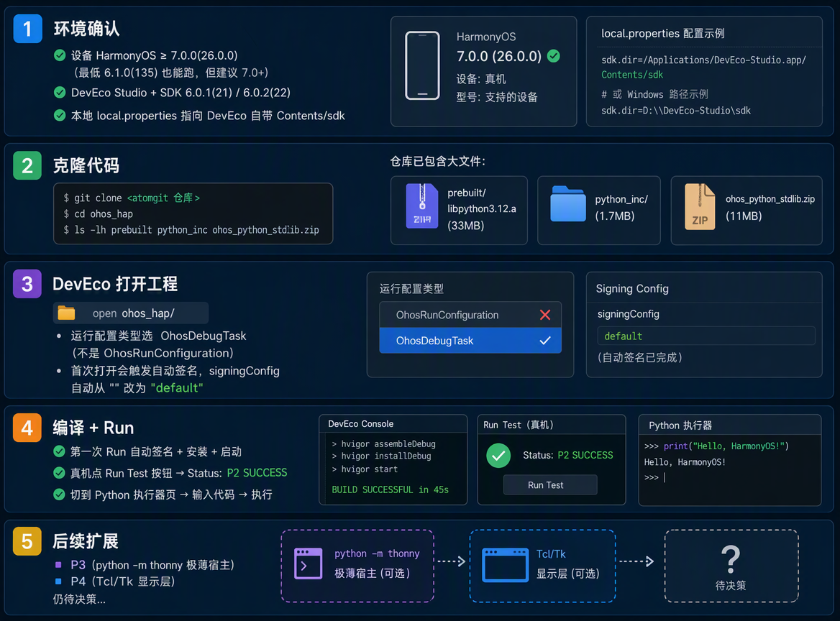The image size is (840, 621).
Task: Click the Hello, HarmonyOS! output line
Action: [x=685, y=462]
